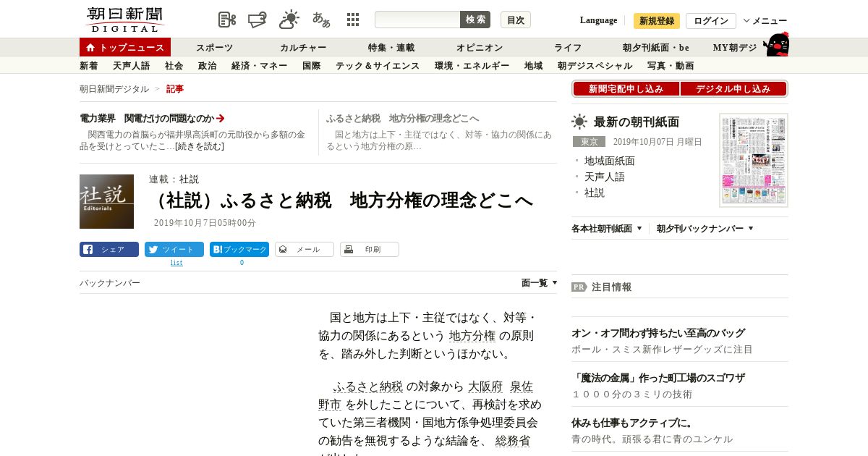Open the 電力業界 関電だけの問題なのか article
This screenshot has width=868, height=456.
pos(152,118)
